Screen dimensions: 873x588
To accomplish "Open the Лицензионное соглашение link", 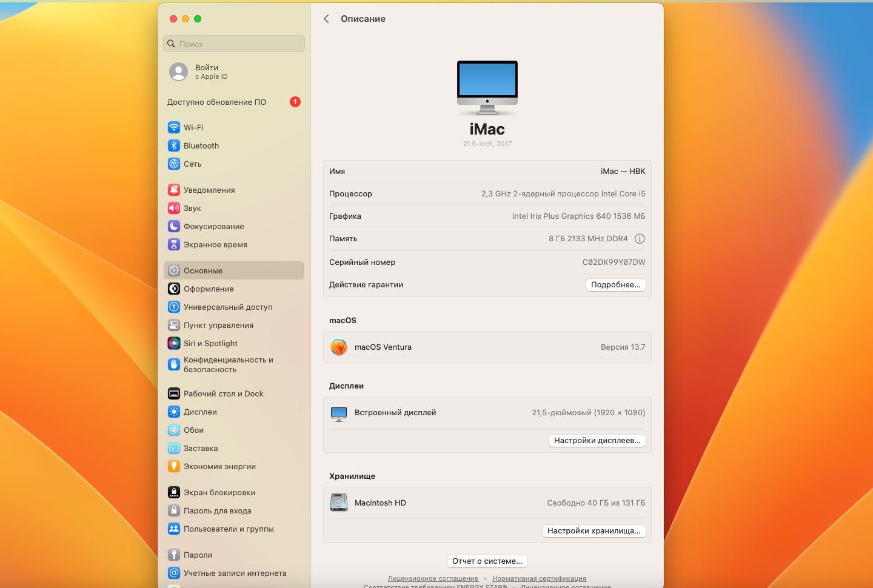I will (x=433, y=578).
